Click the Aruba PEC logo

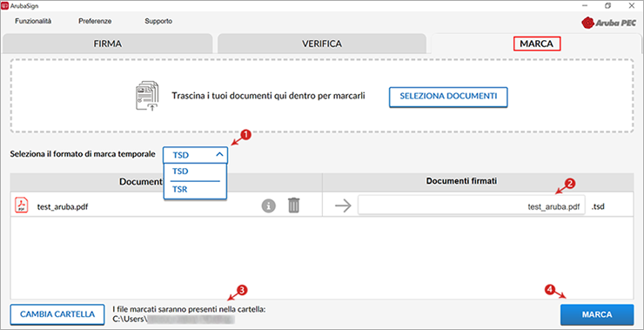pos(608,23)
